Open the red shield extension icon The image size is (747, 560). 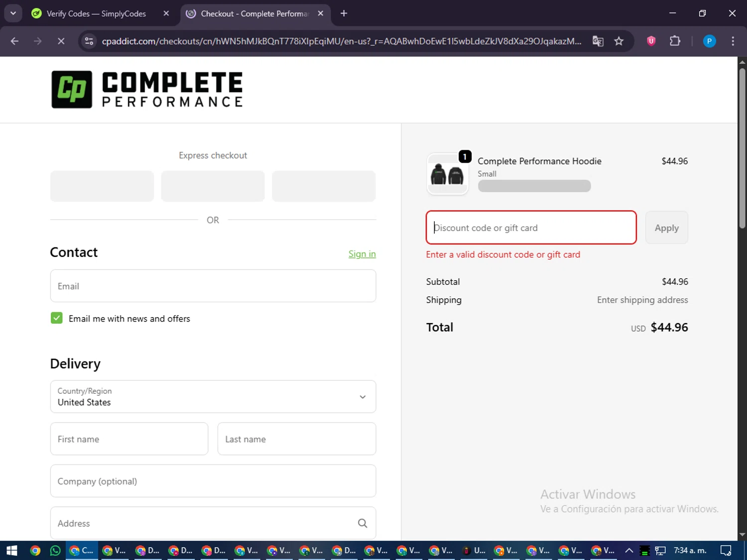651,41
